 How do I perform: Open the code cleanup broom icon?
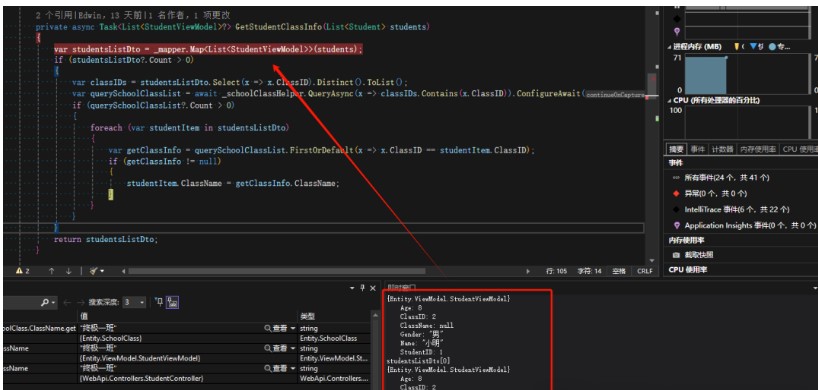[x=93, y=271]
